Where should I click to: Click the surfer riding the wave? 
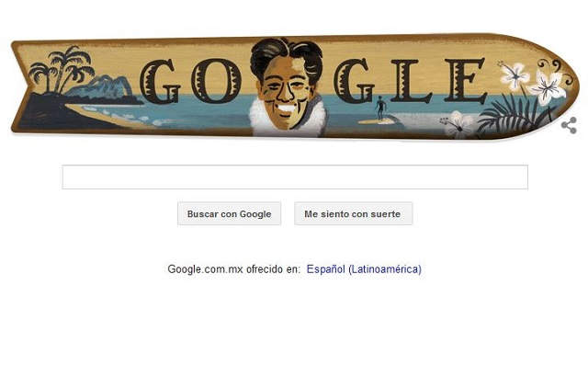(380, 108)
